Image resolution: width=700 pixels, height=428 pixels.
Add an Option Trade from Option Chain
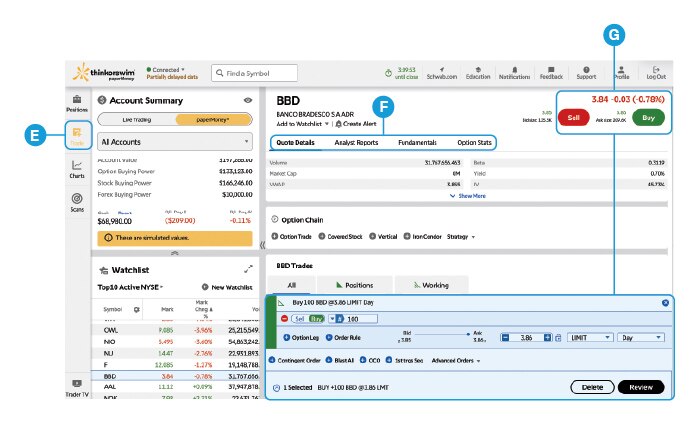(292, 237)
